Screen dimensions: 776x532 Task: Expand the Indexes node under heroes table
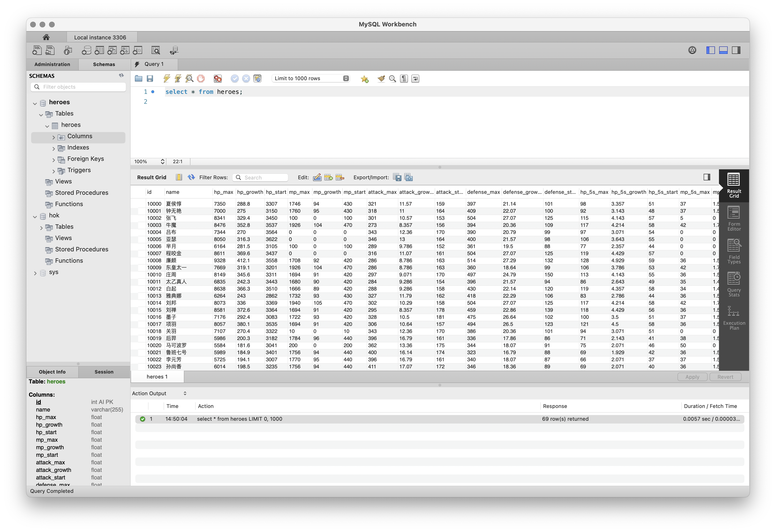[54, 148]
